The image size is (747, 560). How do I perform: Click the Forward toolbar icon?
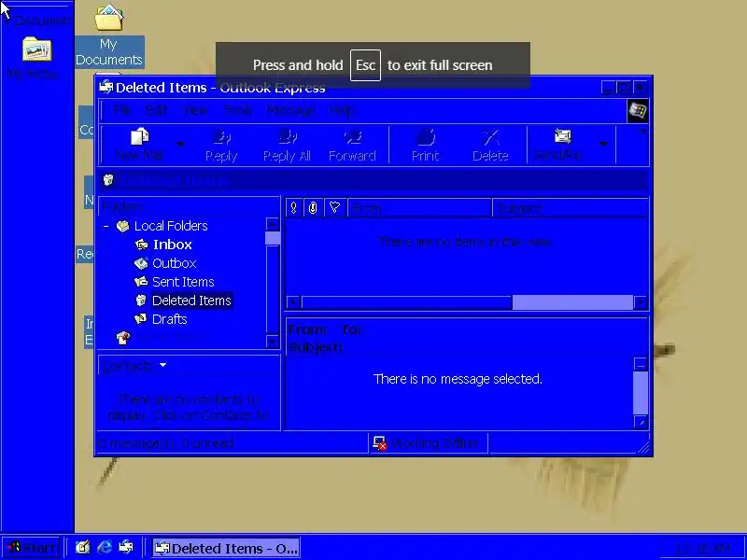353,137
